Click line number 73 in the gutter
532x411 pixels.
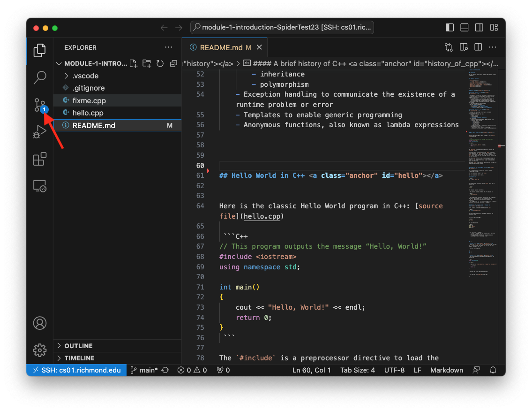[200, 307]
